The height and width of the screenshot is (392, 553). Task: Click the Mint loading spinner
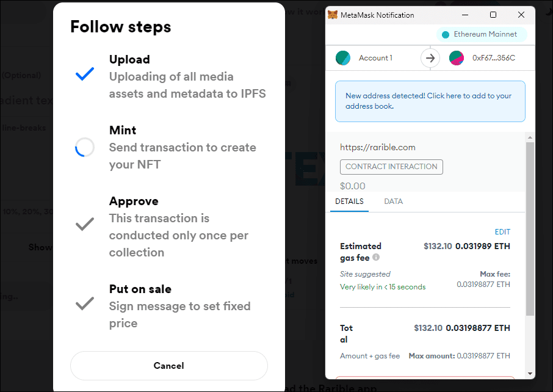click(x=85, y=147)
